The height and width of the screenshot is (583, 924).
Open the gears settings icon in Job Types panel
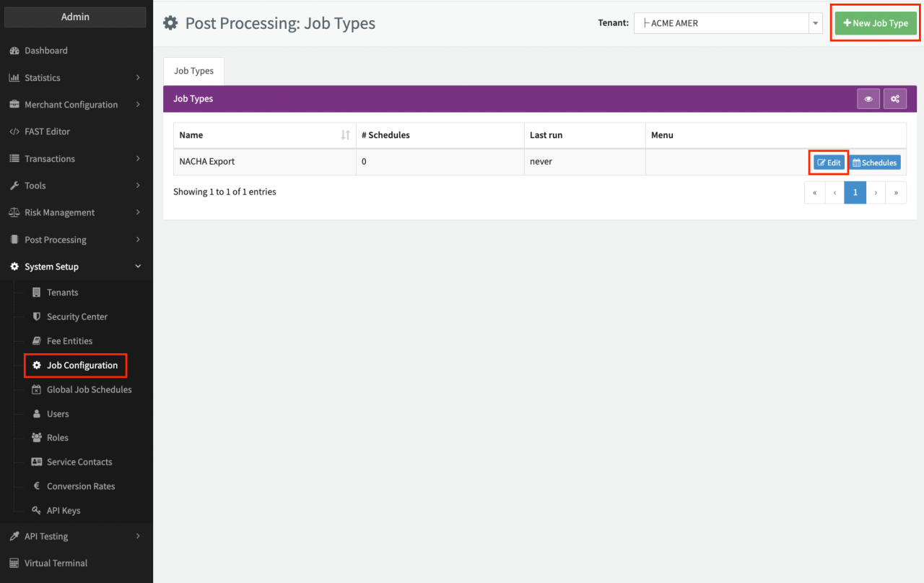(895, 99)
